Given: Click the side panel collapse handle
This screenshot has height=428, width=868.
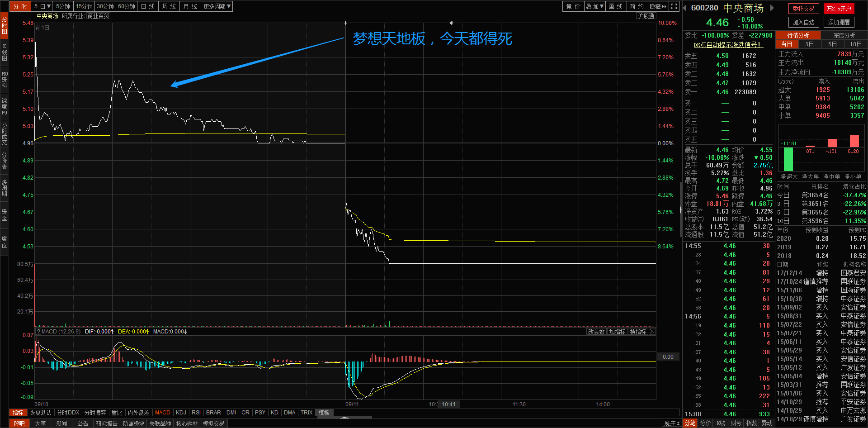Looking at the screenshot, I should (x=681, y=209).
